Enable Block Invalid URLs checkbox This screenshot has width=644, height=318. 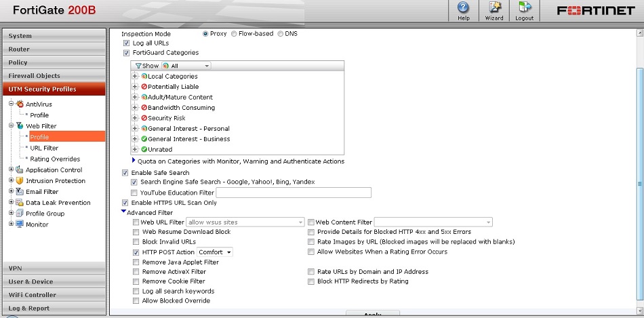(136, 242)
